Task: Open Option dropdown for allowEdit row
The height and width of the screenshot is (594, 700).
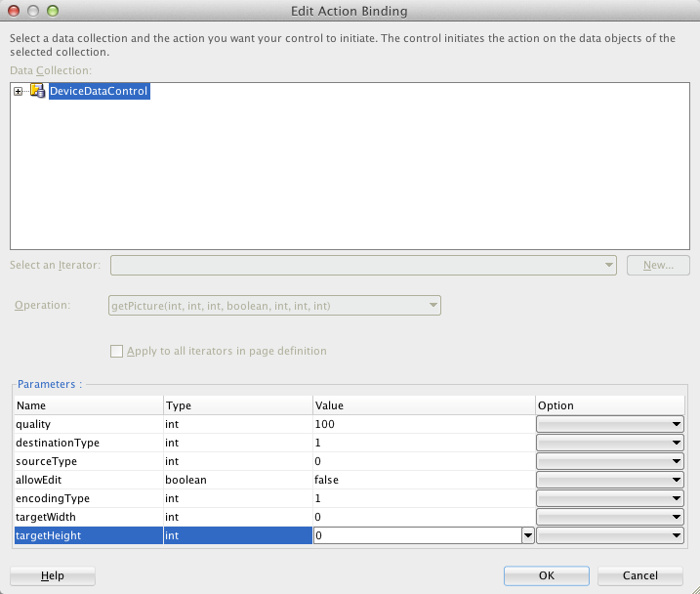Action: tap(610, 480)
